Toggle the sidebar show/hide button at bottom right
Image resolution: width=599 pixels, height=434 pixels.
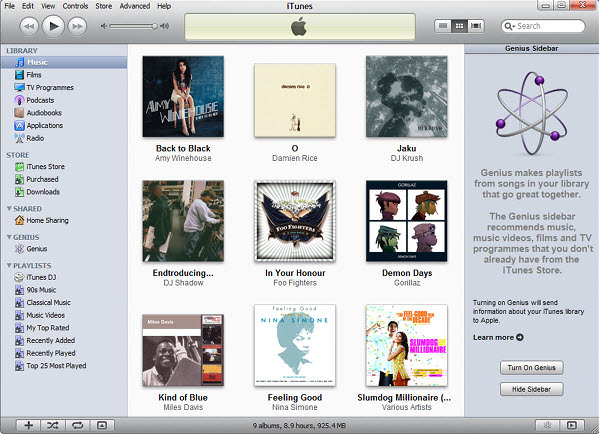[571, 425]
